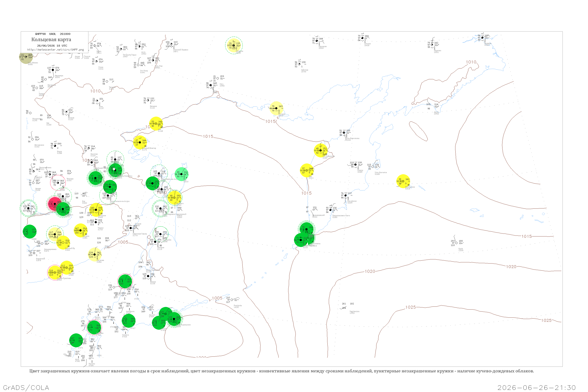
Task: Select the solid red-filled station circle
Action: coord(54,204)
